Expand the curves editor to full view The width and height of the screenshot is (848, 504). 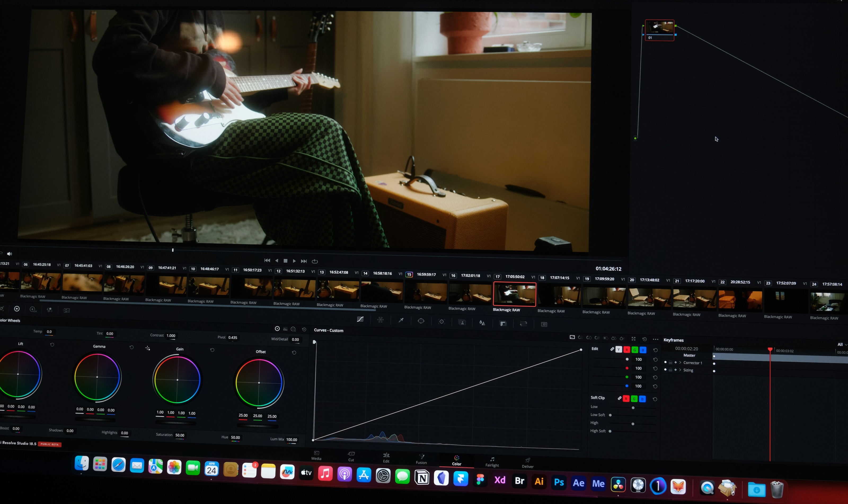click(x=633, y=338)
